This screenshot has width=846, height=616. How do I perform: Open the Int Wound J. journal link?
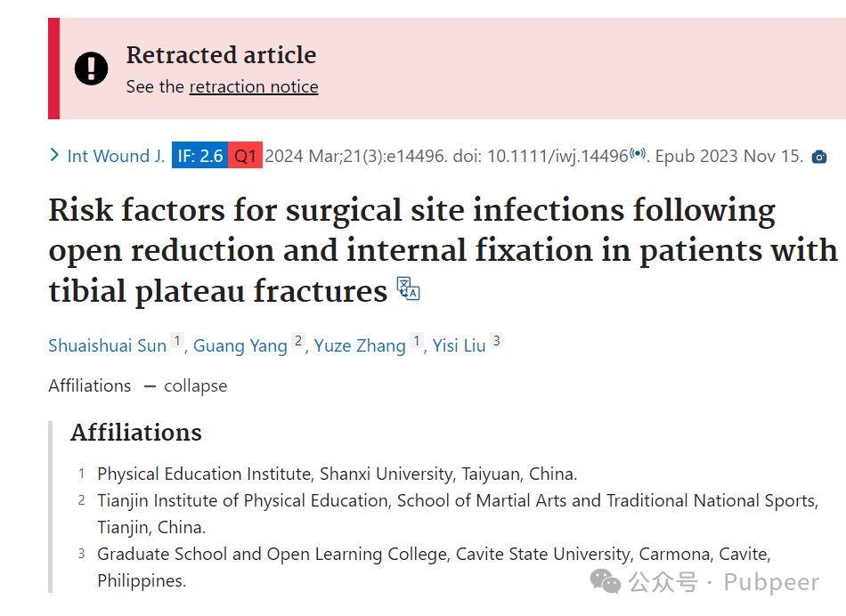(x=116, y=156)
